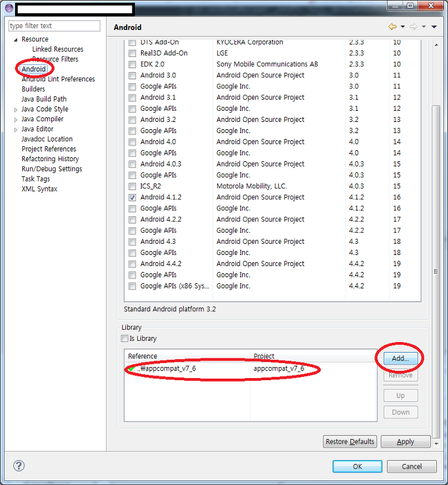448x485 pixels.
Task: Open the forward history dropdown arrow
Action: click(424, 27)
